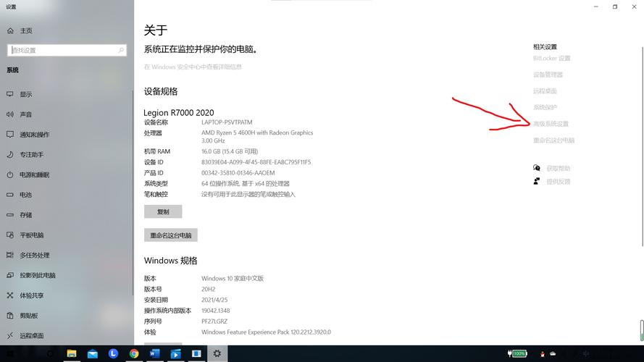Open 电池 battery settings icon

tap(10, 195)
